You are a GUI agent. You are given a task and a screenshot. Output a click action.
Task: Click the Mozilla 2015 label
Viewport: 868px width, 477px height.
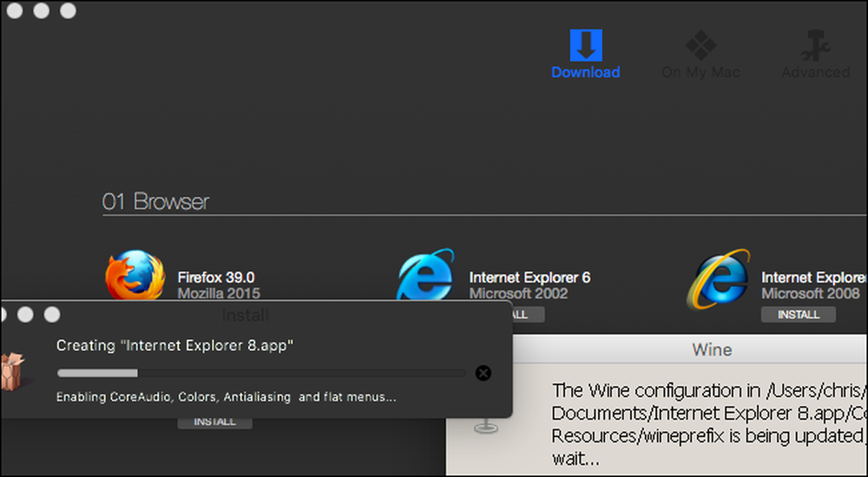tap(219, 293)
